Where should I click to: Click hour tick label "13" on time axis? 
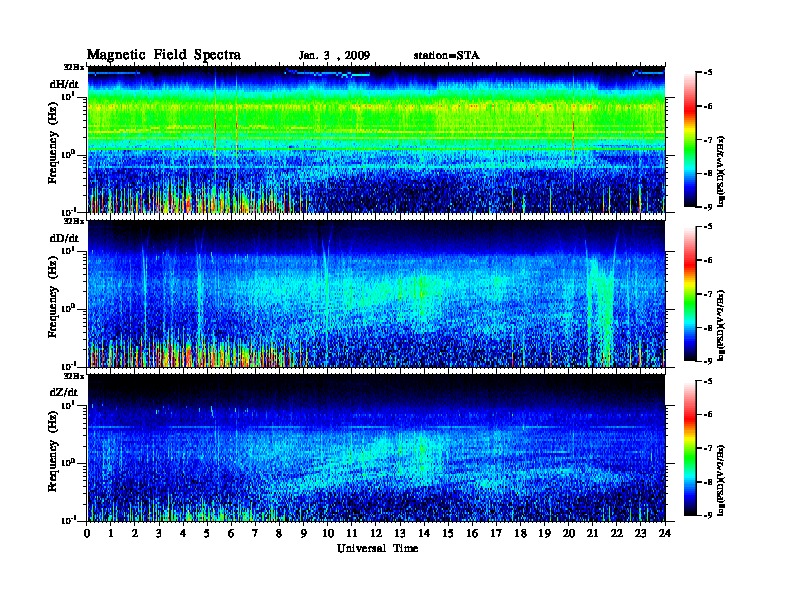pyautogui.click(x=400, y=534)
